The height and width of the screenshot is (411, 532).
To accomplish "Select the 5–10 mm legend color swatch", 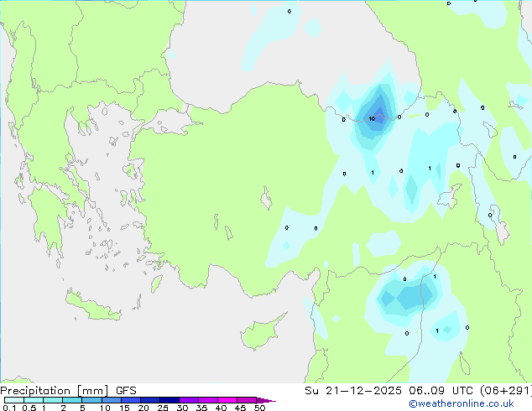I will pos(91,400).
